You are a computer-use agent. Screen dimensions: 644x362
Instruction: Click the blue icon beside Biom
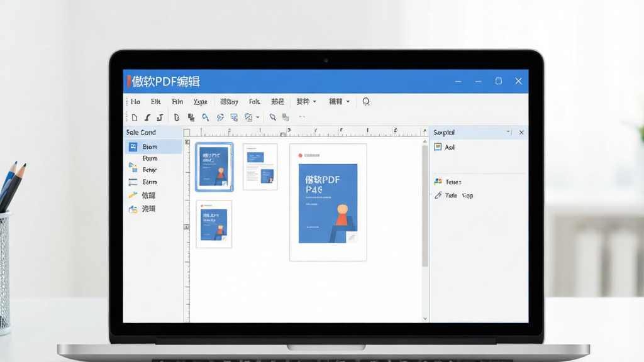[133, 146]
